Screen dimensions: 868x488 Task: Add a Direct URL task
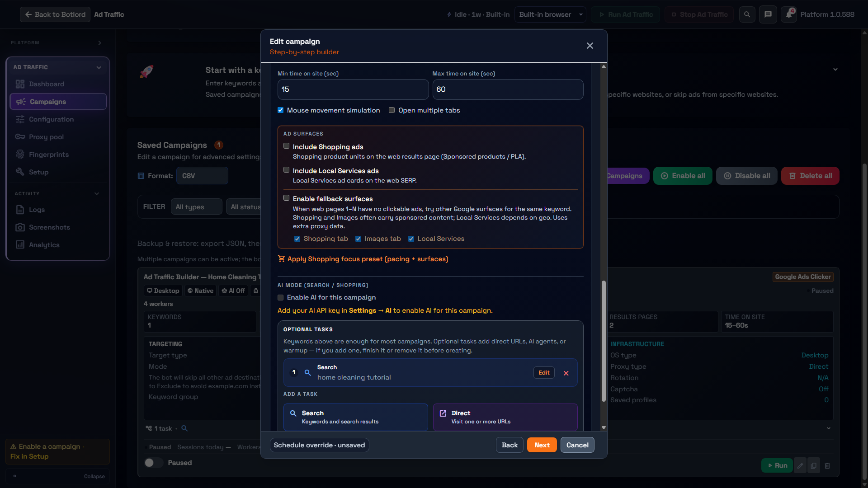click(505, 417)
